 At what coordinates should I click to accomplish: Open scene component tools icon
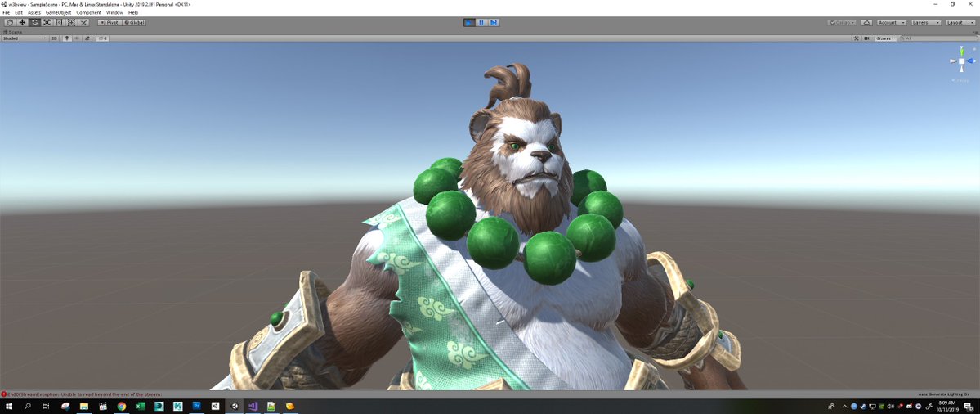pyautogui.click(x=857, y=38)
